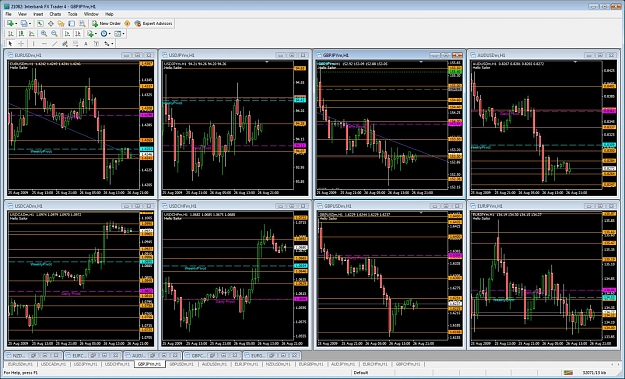The image size is (625, 379).
Task: Click Daily Pivot label in USDCAD chart
Action: [x=71, y=294]
